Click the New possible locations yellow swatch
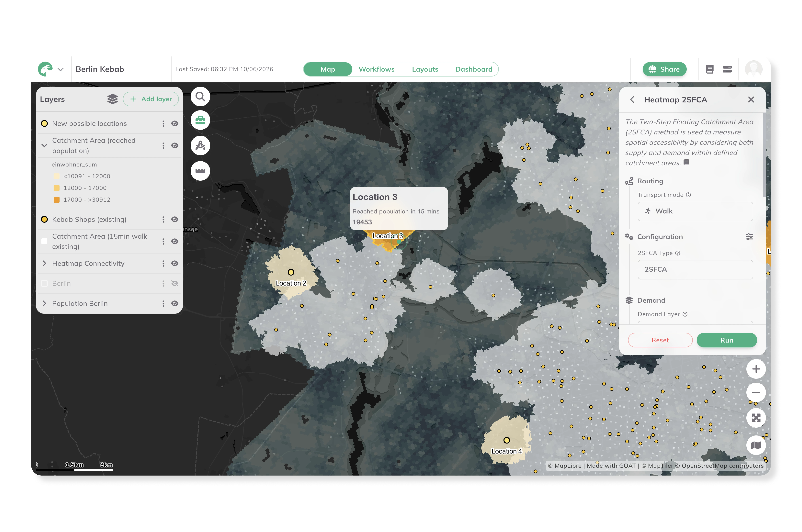Screen dimensions: 802x532 coord(44,123)
